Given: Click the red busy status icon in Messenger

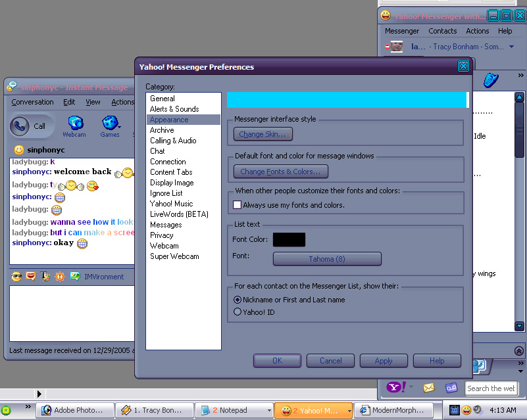Looking at the screenshot, I should point(387,47).
